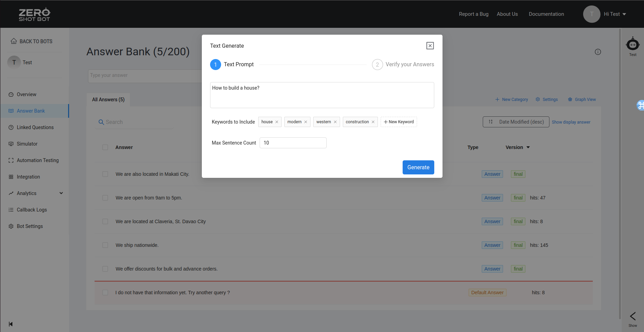
Task: Select all answers with header checkbox
Action: coord(105,147)
